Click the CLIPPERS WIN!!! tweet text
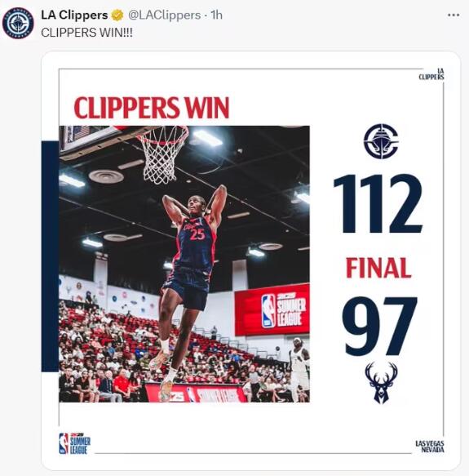This screenshot has height=476, width=469. tap(86, 33)
